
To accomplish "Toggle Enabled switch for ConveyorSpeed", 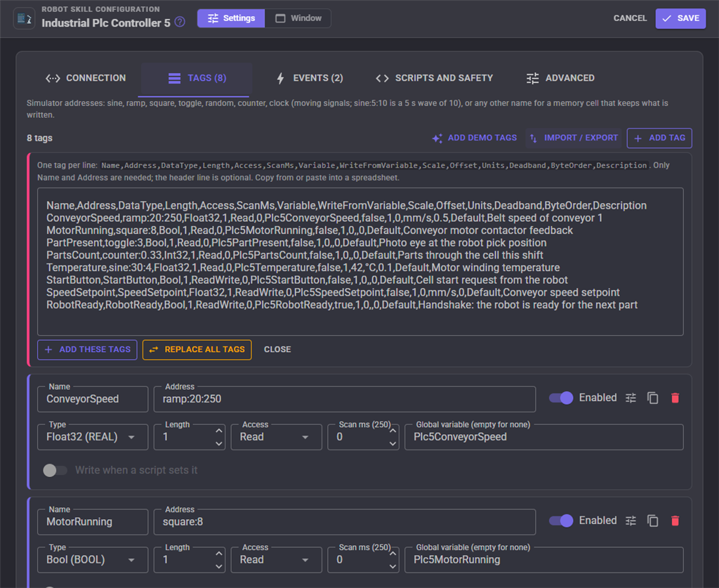I will (561, 398).
